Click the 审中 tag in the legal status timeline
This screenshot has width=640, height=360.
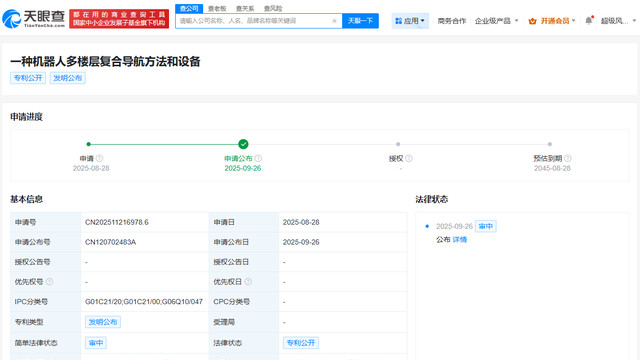[486, 226]
